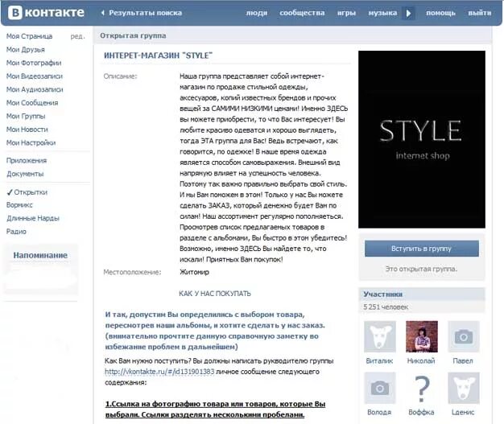This screenshot has height=424, width=504.
Task: Open the люди header menu
Action: click(257, 13)
